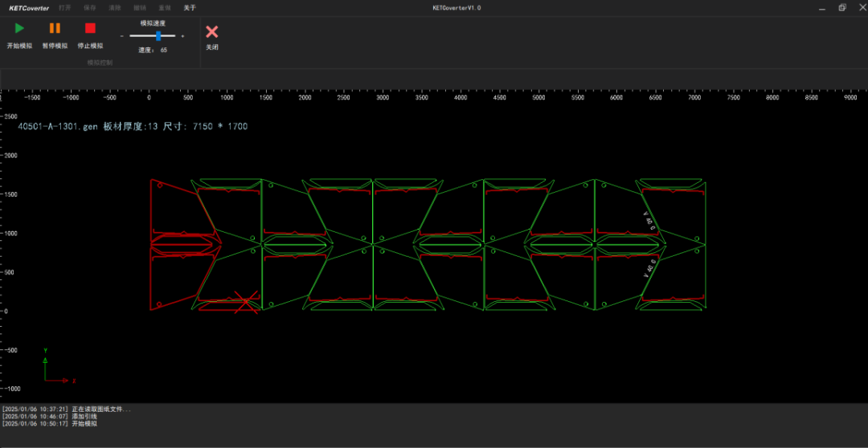Click the red X 关闭 close icon in toolbar

211,32
